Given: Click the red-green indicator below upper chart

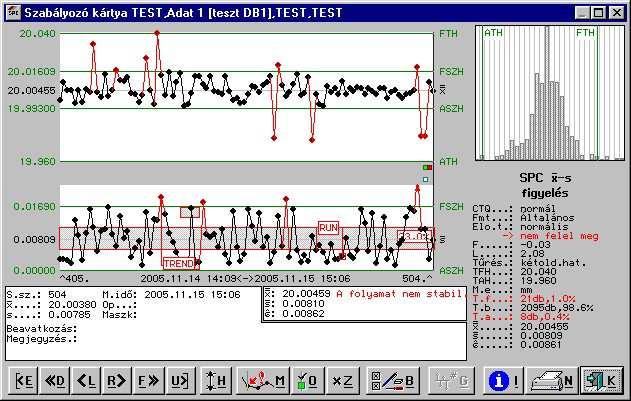Looking at the screenshot, I should coord(427,167).
